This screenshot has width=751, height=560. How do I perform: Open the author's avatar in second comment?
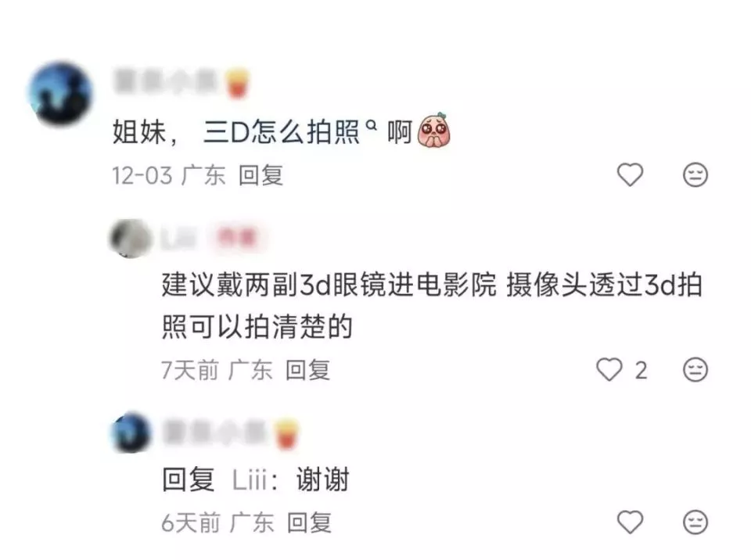[131, 239]
